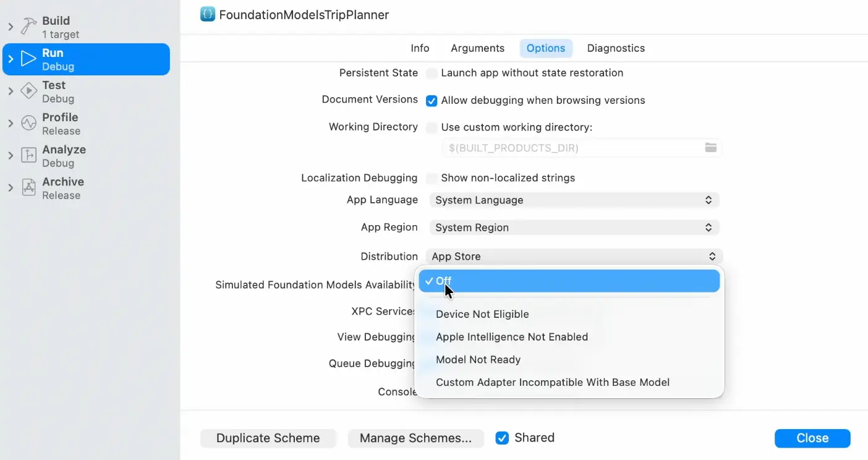Select the Profile Release row label

61,124
